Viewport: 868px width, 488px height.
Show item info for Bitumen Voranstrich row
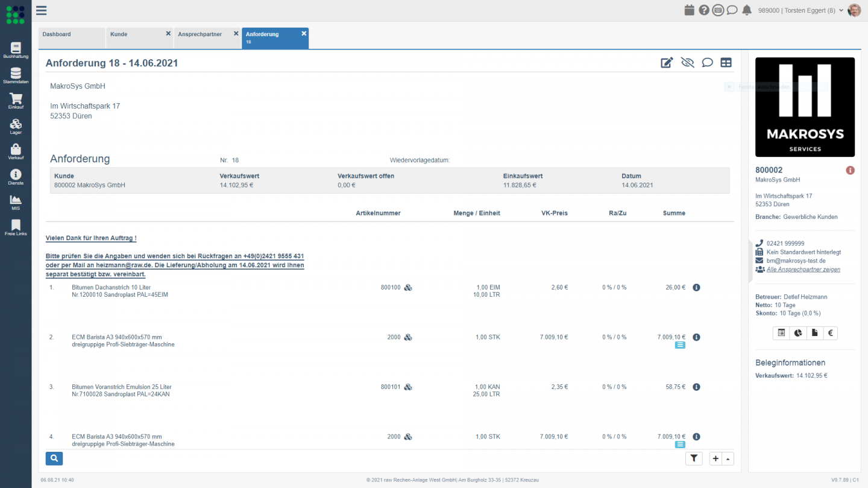696,387
